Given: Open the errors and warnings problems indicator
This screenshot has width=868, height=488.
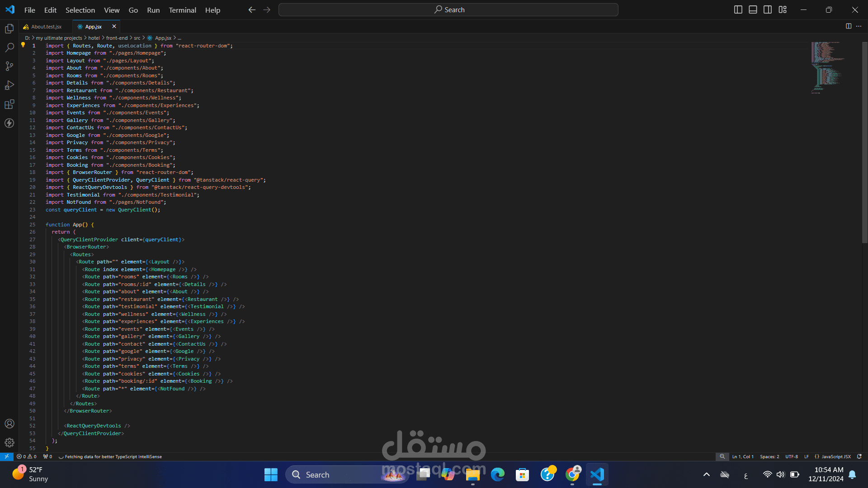Looking at the screenshot, I should pyautogui.click(x=27, y=457).
